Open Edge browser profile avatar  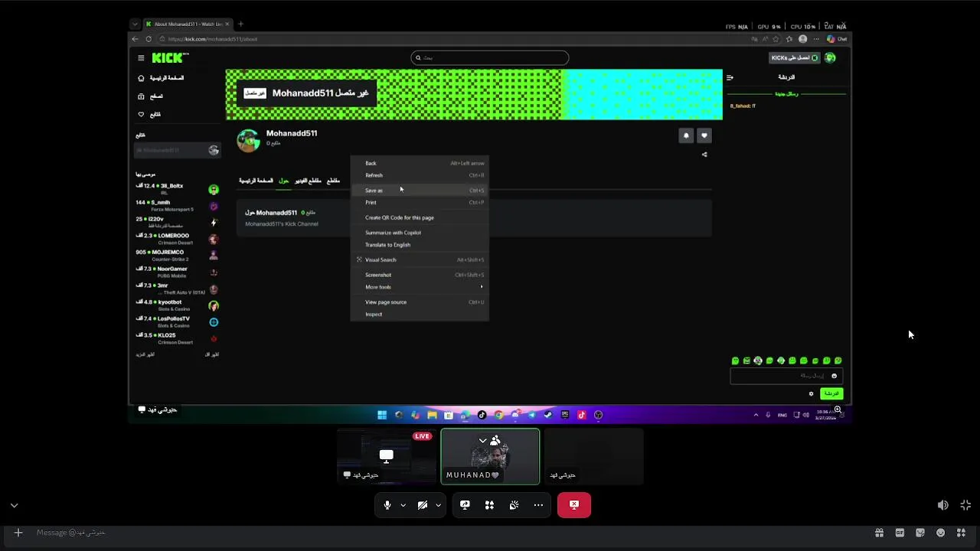(802, 39)
